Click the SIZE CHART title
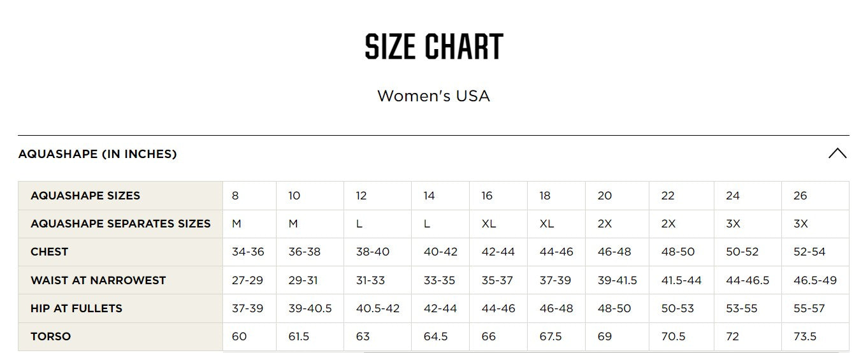This screenshot has height=353, width=868. [434, 47]
